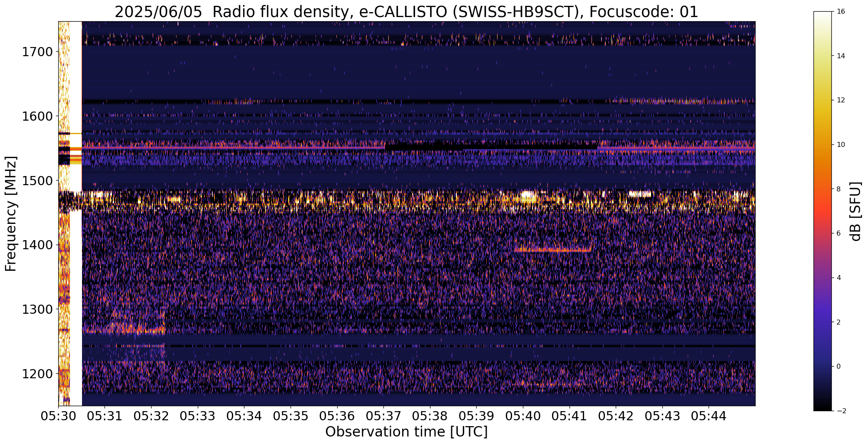Click the blue region of the colorbar near 2

tap(822, 322)
